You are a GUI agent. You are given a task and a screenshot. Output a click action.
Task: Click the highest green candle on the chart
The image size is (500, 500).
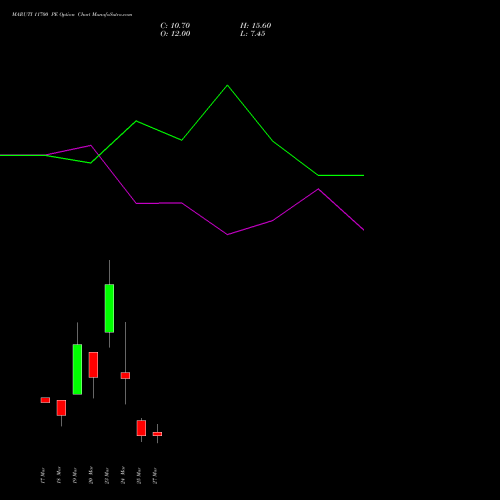pyautogui.click(x=109, y=308)
